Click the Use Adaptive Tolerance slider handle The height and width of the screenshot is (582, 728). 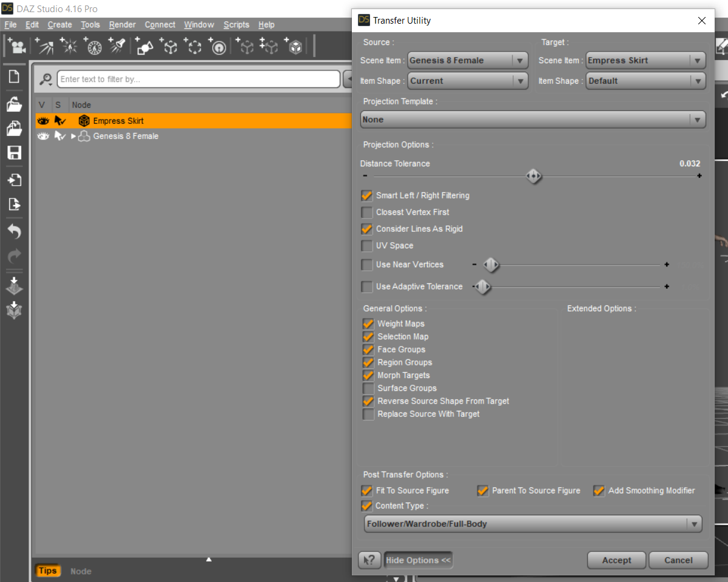[482, 286]
